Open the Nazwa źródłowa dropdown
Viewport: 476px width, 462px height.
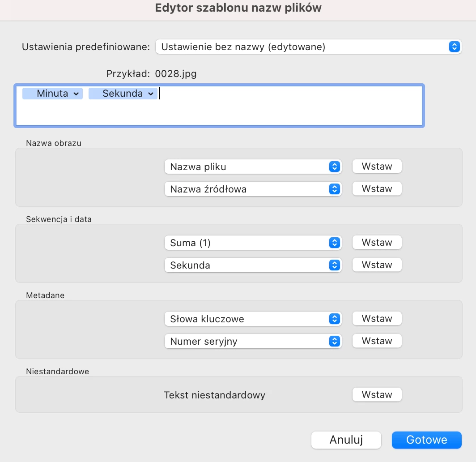[253, 189]
